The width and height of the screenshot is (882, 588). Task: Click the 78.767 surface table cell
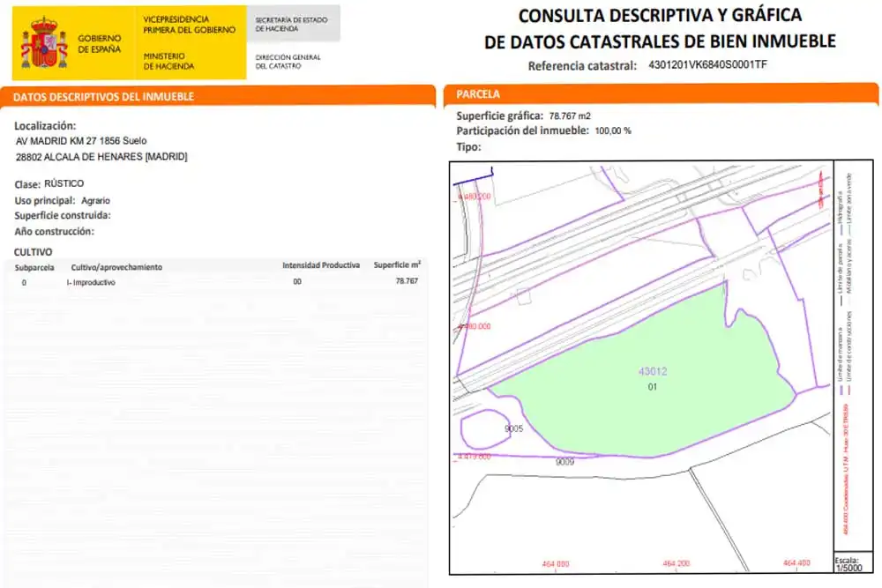[407, 281]
